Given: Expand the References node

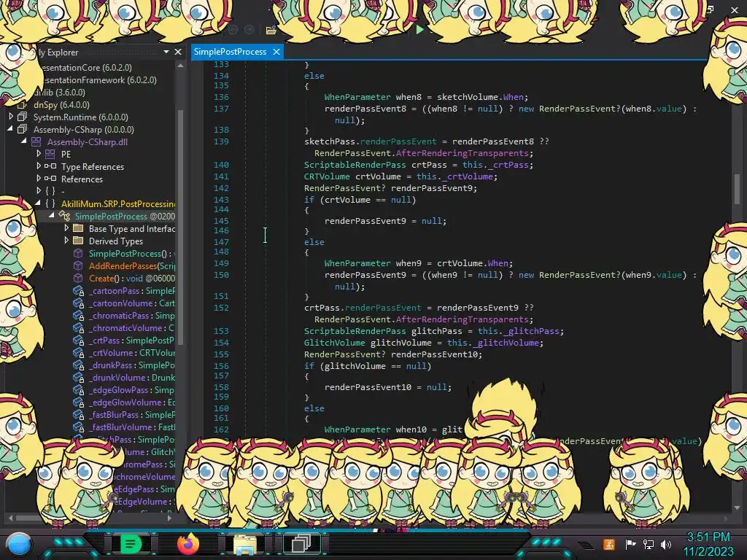Looking at the screenshot, I should [x=39, y=178].
